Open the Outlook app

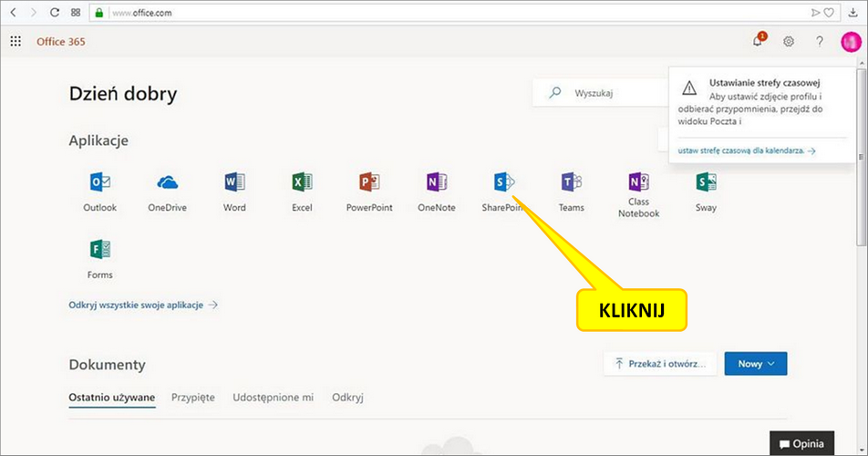(100, 192)
